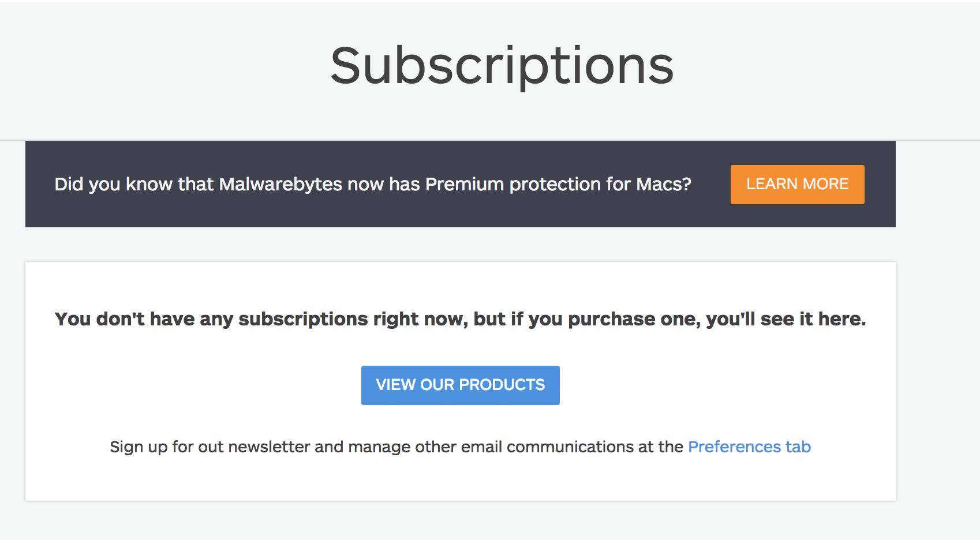Click the word protection in the banner
The width and height of the screenshot is (980, 540).
click(x=555, y=185)
